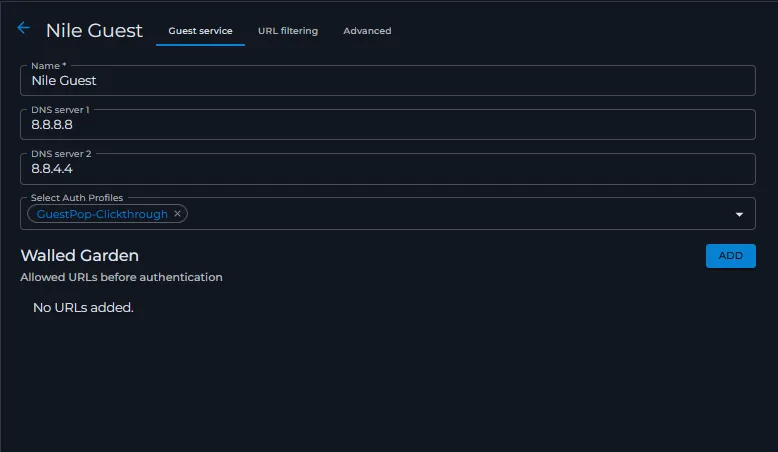Select the 'Allowed URLs before authentication' text

tap(122, 277)
